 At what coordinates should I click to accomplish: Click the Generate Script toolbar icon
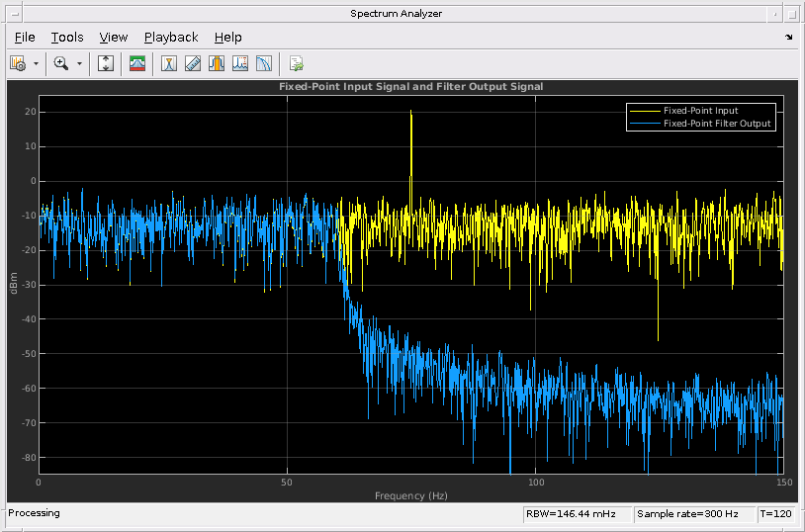(x=296, y=63)
